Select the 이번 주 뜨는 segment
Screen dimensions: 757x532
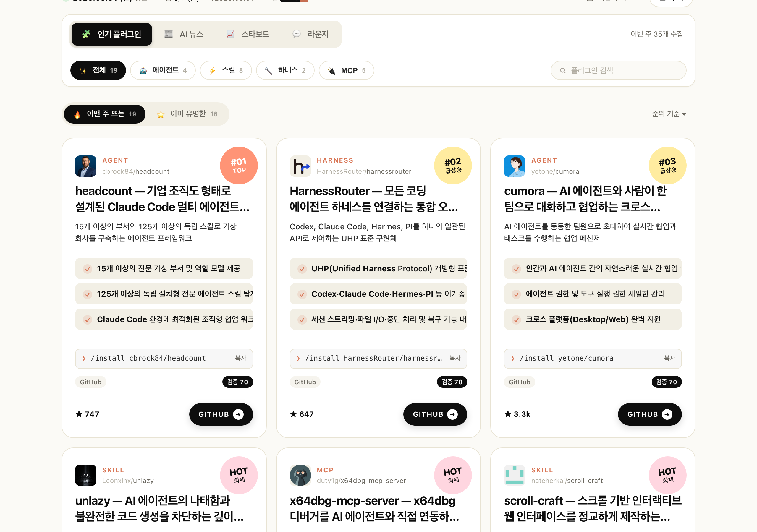(104, 114)
